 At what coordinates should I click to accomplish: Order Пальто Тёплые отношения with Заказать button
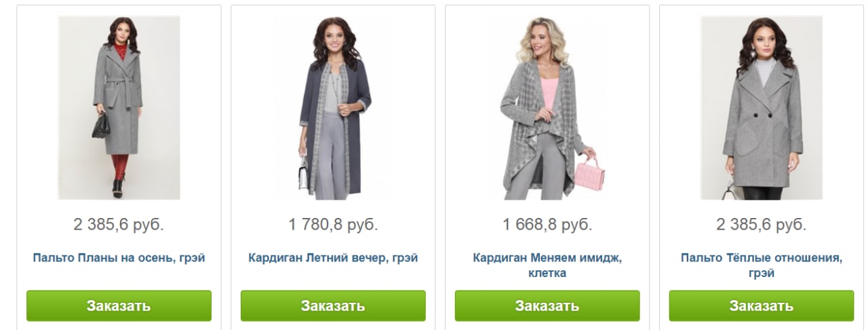pos(762,306)
